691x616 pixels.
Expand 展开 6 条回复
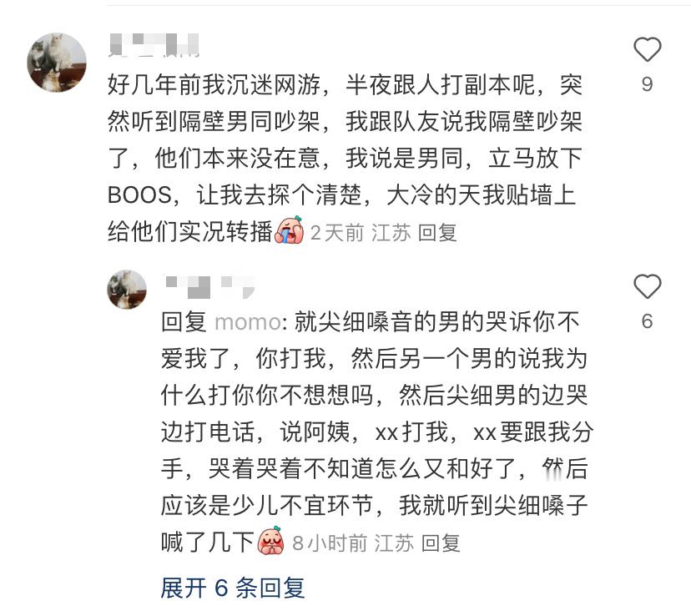tap(233, 588)
